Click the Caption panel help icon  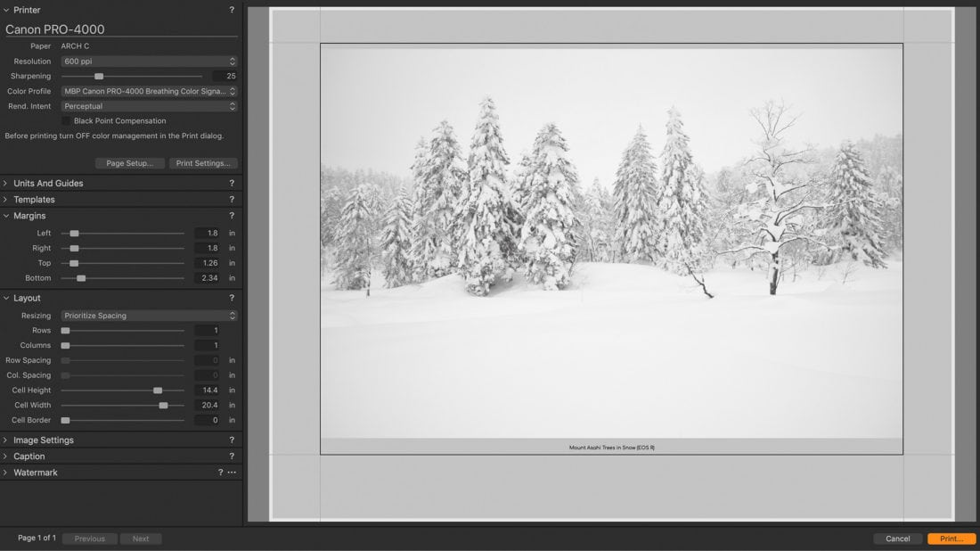pyautogui.click(x=232, y=456)
